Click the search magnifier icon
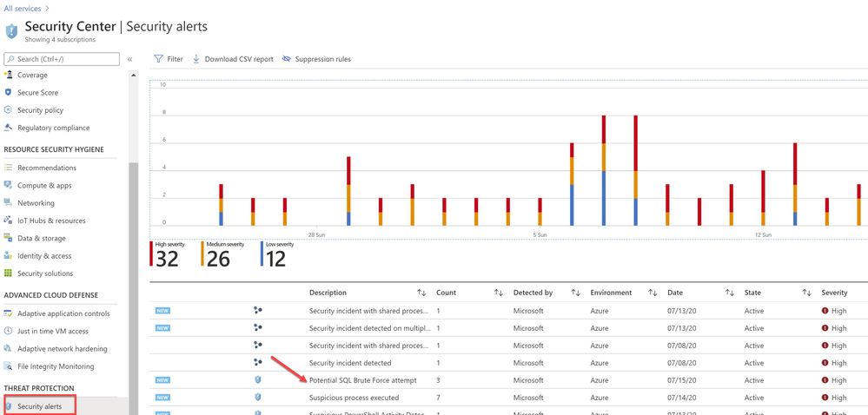Screen dimensions: 868x415 point(10,59)
